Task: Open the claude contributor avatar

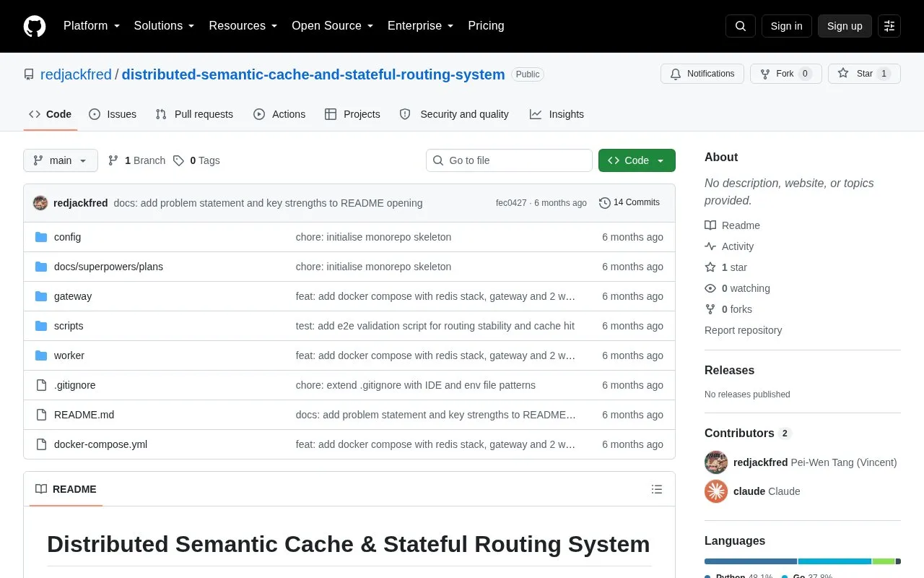Action: coord(716,491)
